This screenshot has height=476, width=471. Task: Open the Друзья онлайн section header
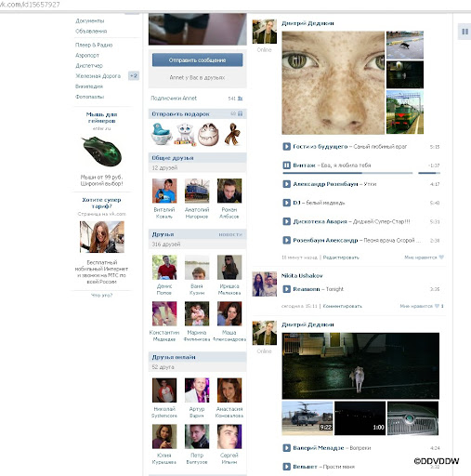174,357
